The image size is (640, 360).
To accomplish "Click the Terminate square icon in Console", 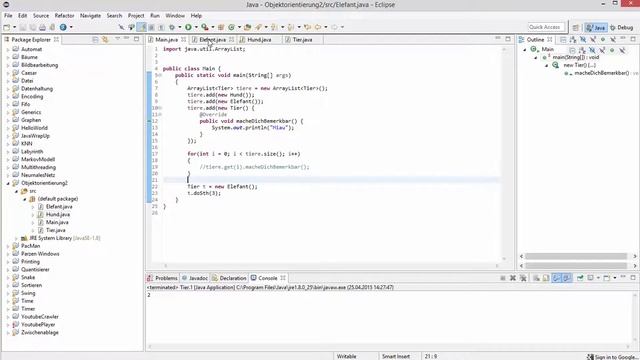I will 503,278.
